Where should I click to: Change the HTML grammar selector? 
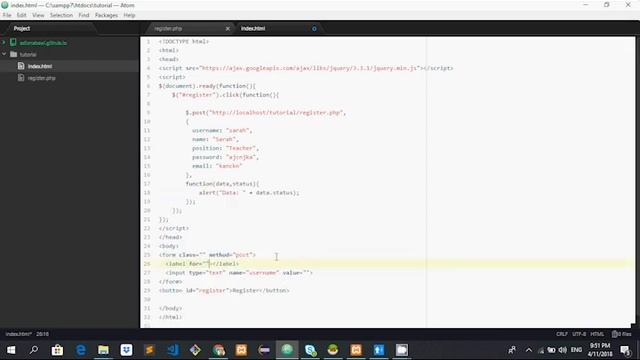point(597,334)
